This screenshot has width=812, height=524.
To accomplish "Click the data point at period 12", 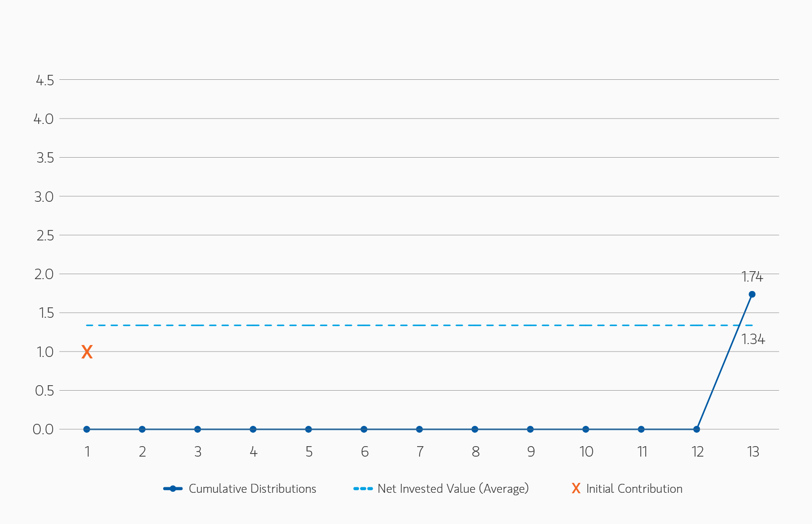I will 696,429.
